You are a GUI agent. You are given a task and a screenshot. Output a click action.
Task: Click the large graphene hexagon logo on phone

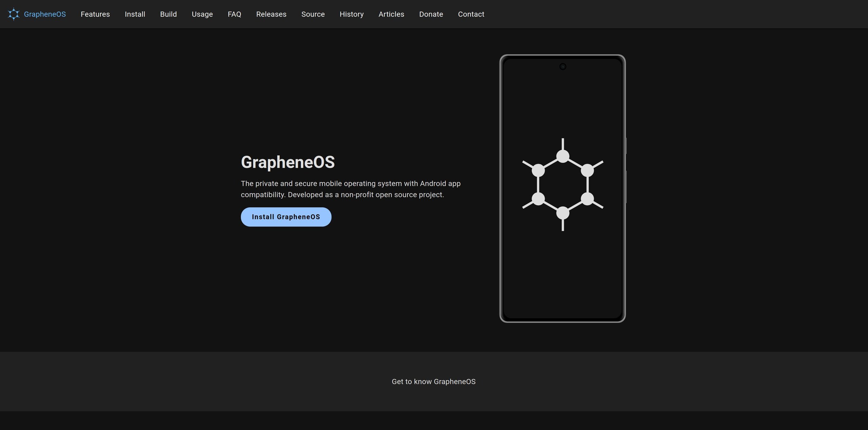pyautogui.click(x=562, y=185)
